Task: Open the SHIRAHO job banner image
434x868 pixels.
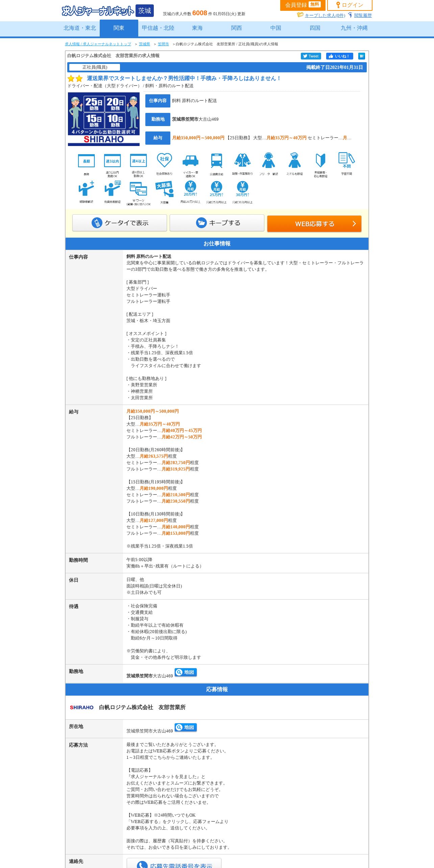Action: pyautogui.click(x=104, y=119)
